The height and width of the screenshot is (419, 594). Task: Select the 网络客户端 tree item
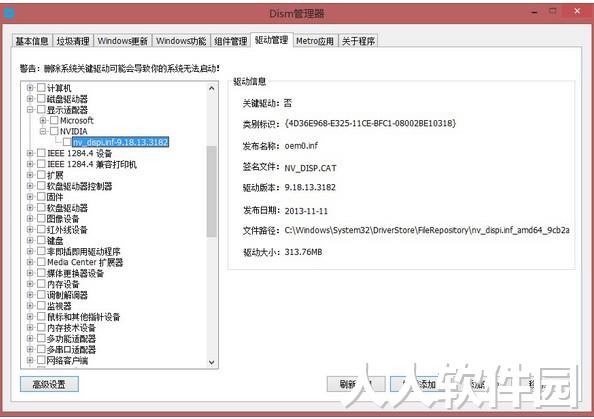click(67, 360)
